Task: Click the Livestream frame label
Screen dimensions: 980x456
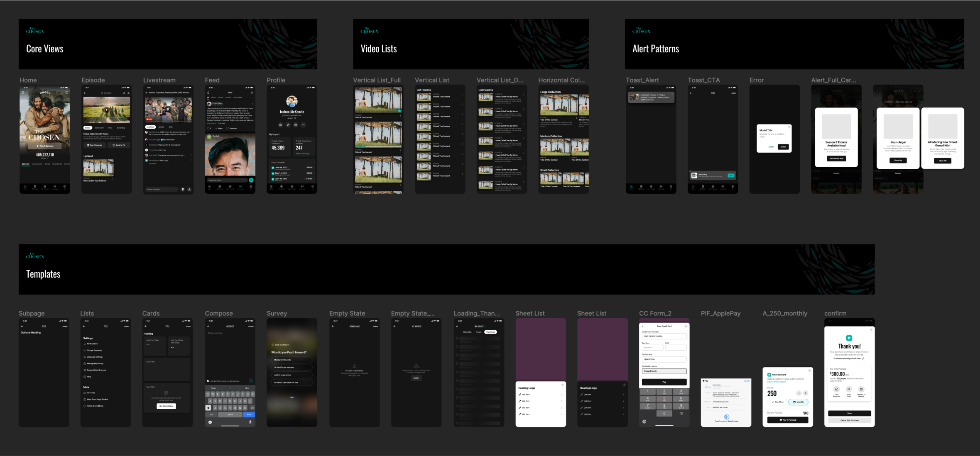Action: (159, 80)
